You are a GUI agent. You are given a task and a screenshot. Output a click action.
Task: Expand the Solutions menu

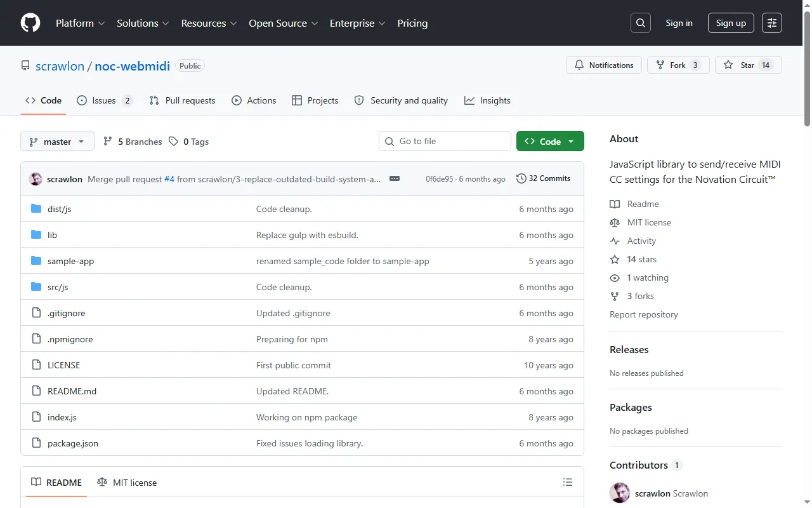(143, 23)
